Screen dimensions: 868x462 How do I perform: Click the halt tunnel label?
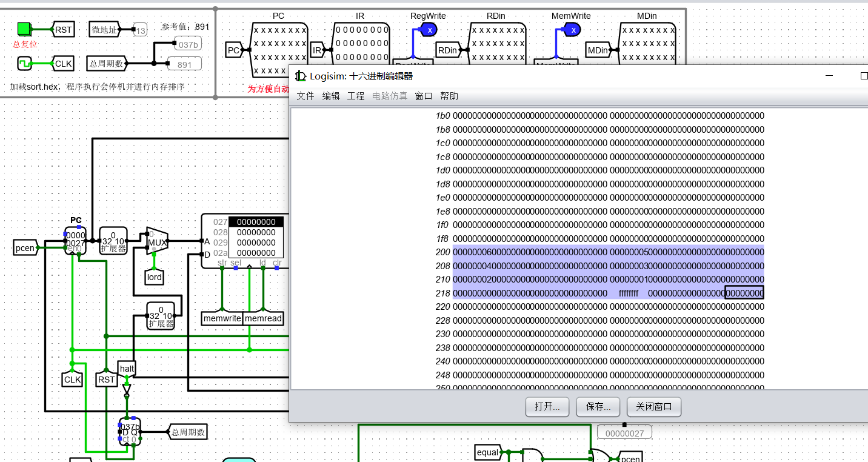click(126, 367)
